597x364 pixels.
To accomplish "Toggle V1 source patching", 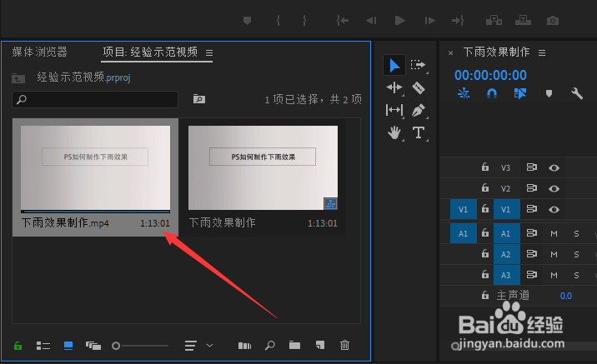I will (463, 209).
